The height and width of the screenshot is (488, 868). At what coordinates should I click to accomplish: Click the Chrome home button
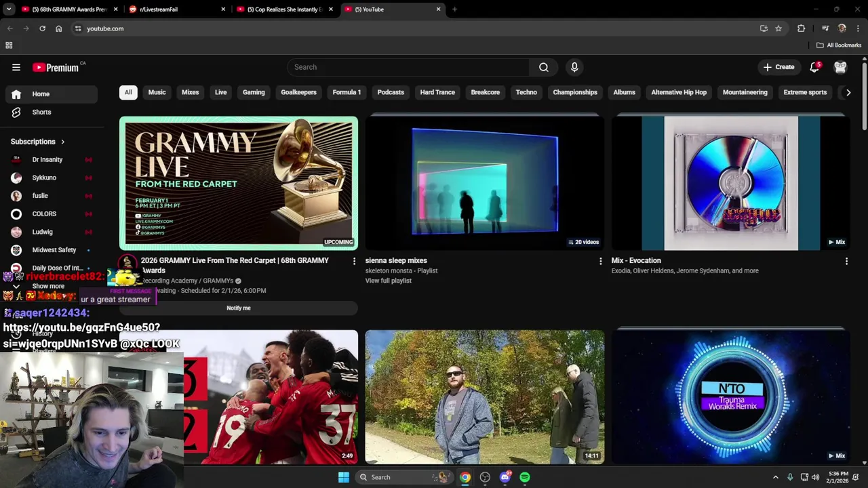coord(59,28)
